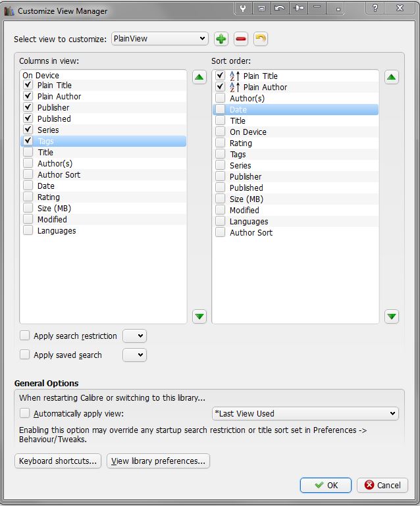Image resolution: width=420 pixels, height=506 pixels.
Task: Toggle sort direction icon for Plain Title
Action: point(234,76)
